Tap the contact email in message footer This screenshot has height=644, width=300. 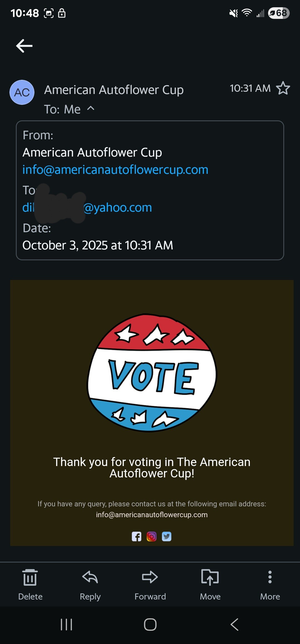coord(152,515)
